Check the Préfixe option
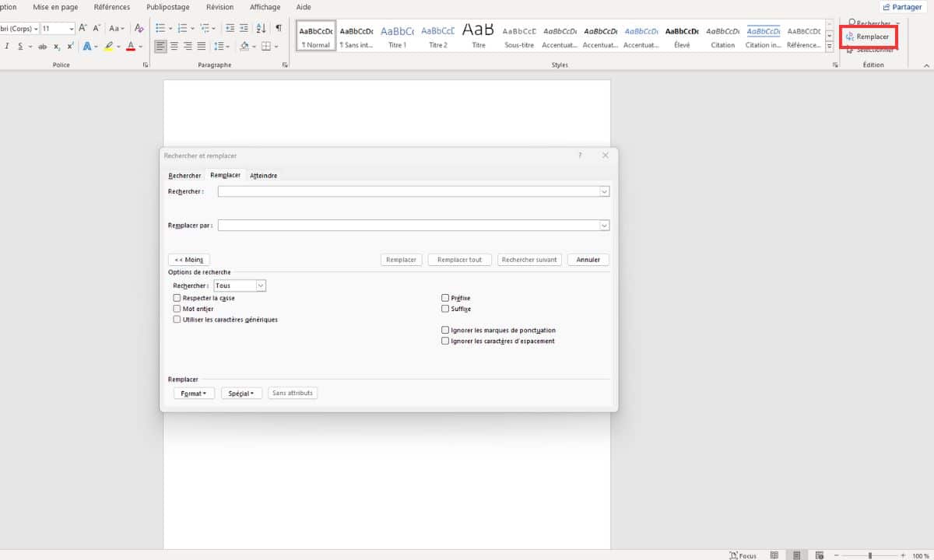 [x=445, y=298]
